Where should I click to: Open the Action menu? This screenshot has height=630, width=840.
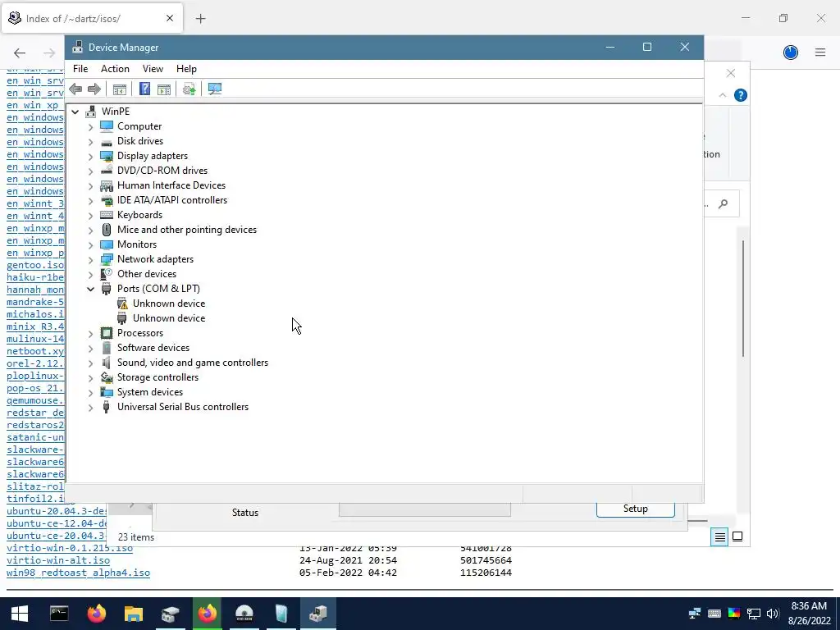coord(115,69)
